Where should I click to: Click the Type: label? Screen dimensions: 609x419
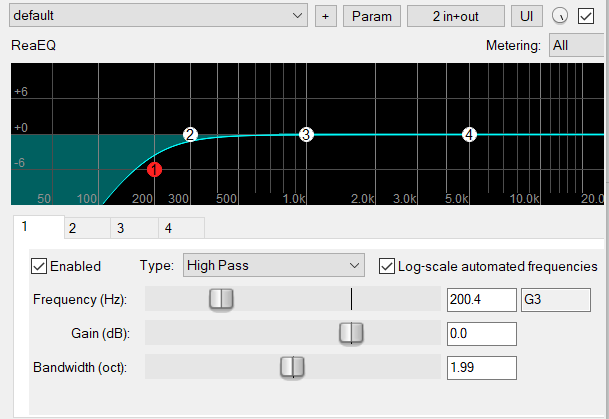pos(157,266)
